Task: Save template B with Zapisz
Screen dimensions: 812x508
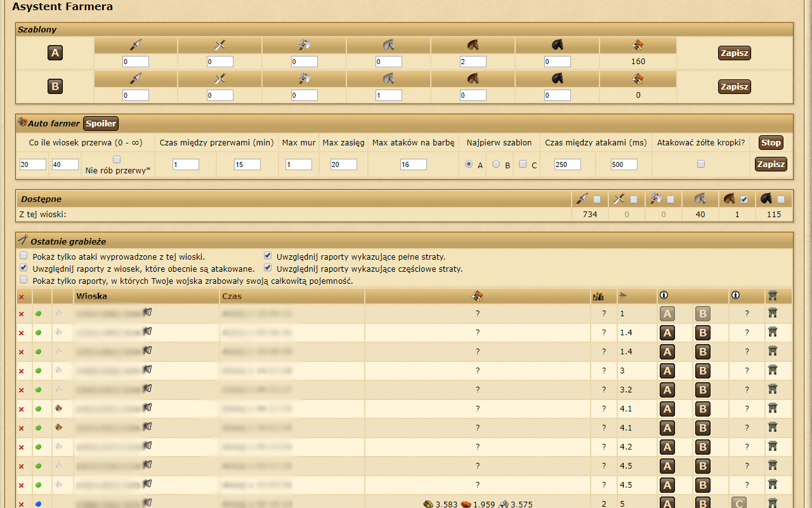Action: pos(735,87)
